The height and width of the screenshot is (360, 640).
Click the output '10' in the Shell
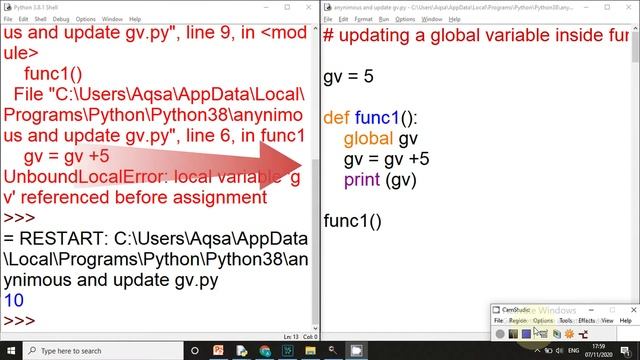coord(13,301)
